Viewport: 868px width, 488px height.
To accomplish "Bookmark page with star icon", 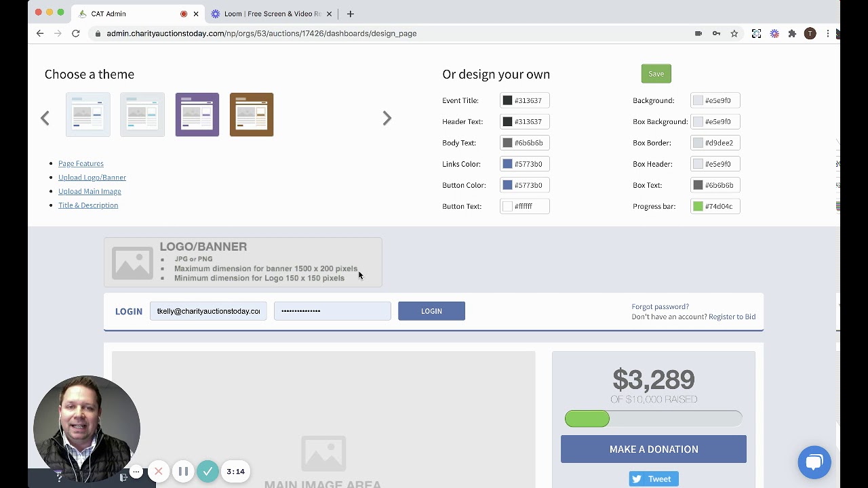I will (x=734, y=33).
